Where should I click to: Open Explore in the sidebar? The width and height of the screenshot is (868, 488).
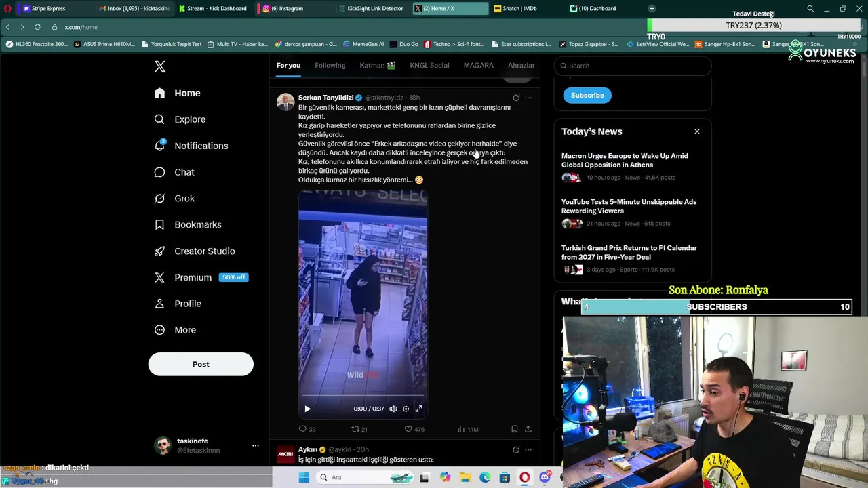(180, 119)
